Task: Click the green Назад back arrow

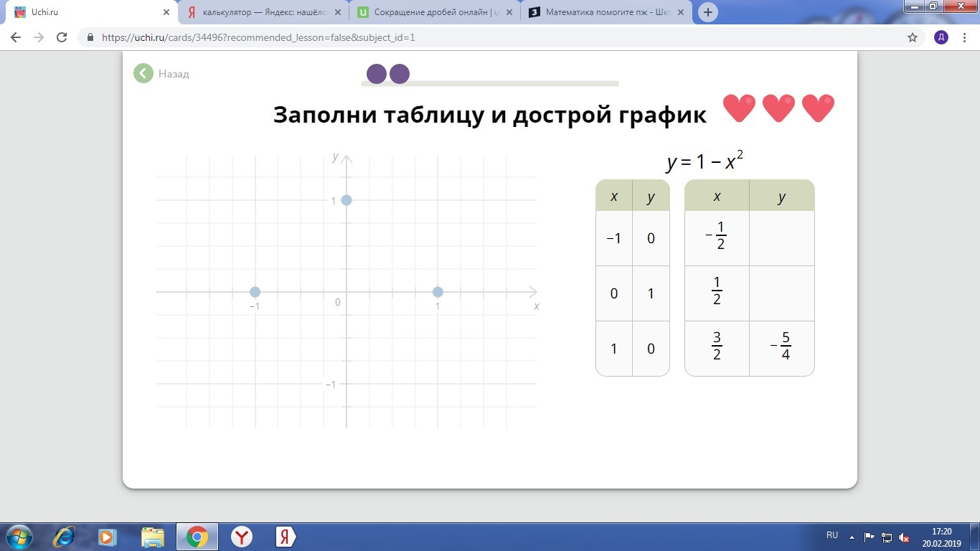Action: coord(143,73)
